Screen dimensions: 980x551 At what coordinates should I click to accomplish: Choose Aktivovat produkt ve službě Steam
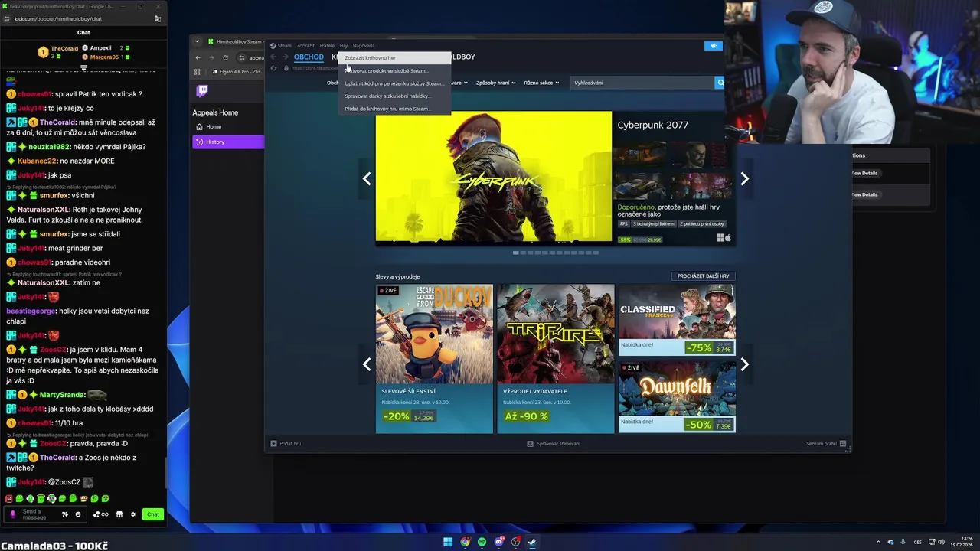click(x=394, y=71)
